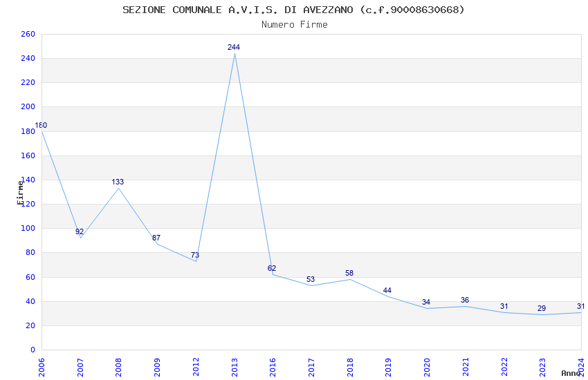Click the 220 y-axis tick label
Screen dimensions: 588x380
[x=28, y=83]
